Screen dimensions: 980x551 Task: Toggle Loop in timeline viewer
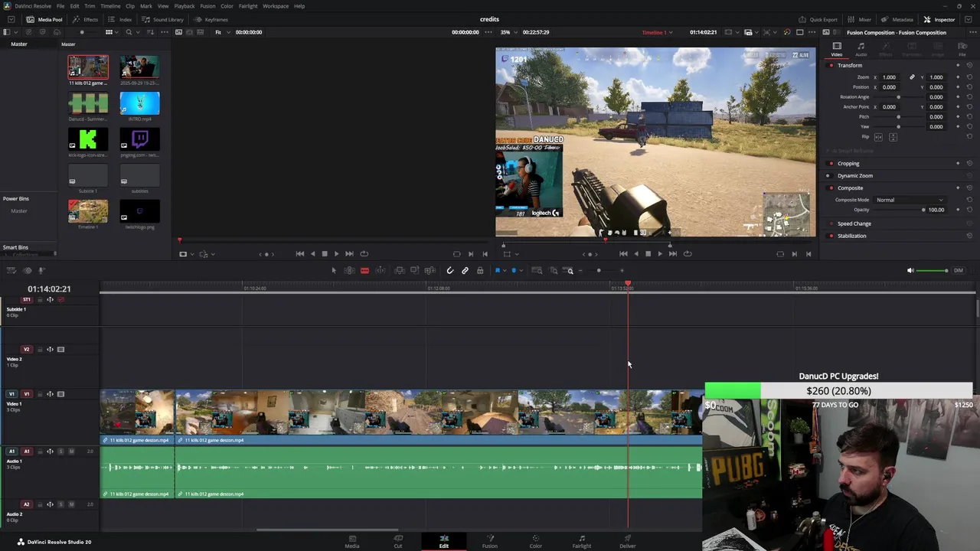688,253
